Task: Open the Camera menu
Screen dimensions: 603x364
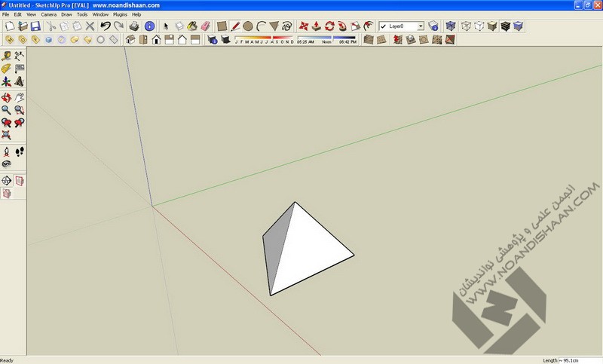Action: tap(48, 14)
